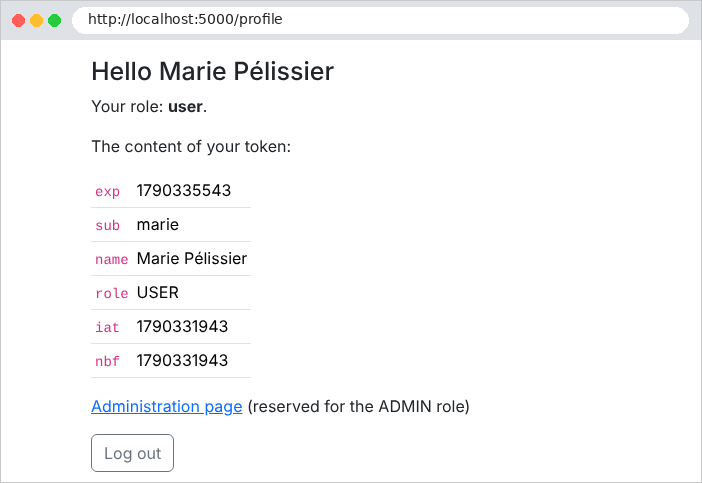
Task: Select the sub token key label
Action: pos(107,225)
